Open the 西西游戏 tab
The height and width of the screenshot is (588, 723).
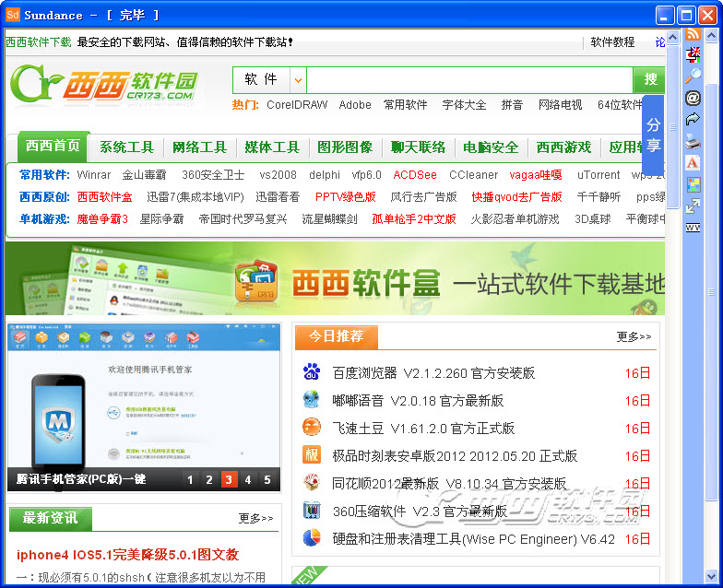click(563, 147)
